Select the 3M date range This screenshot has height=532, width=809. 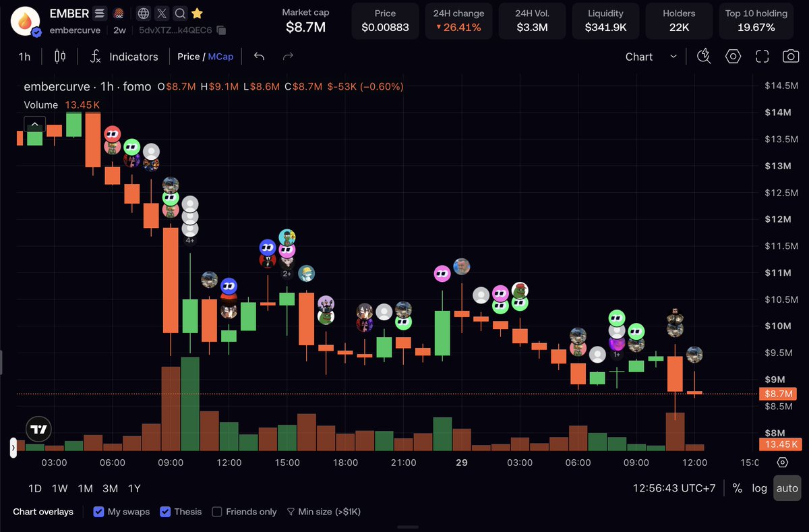[110, 488]
